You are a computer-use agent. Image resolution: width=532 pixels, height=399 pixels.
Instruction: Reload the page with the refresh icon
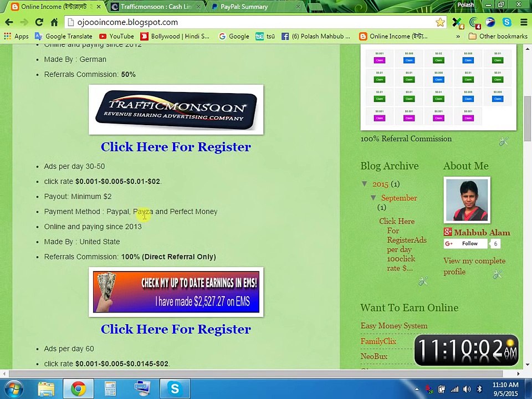39,22
